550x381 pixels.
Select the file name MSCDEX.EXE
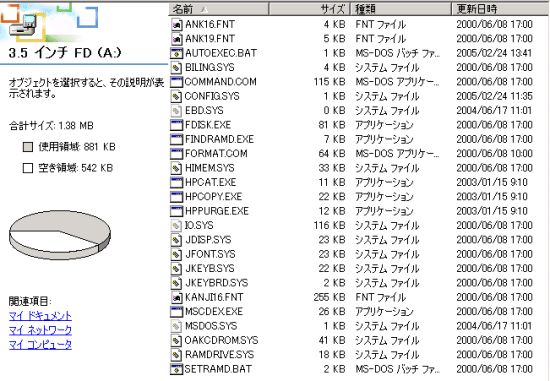214,312
